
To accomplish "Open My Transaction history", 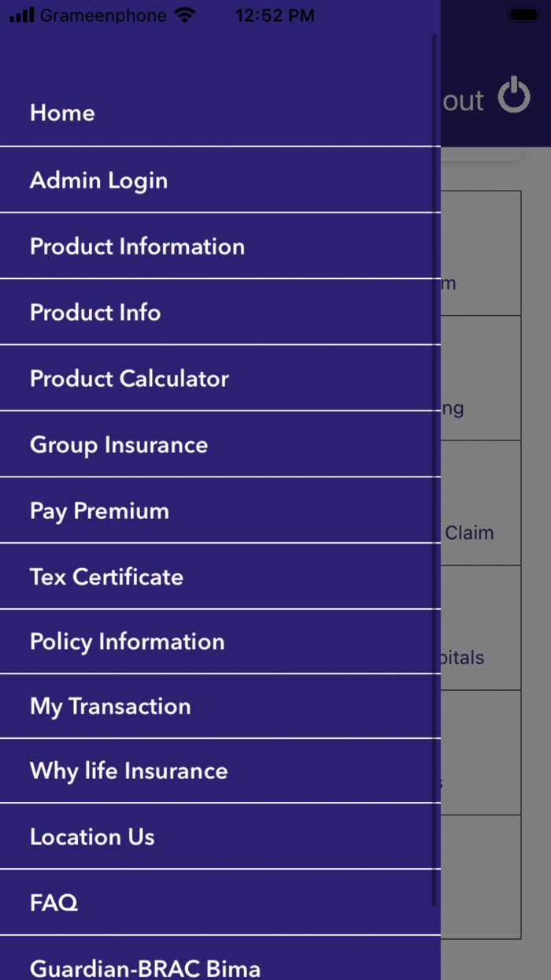I will (110, 707).
